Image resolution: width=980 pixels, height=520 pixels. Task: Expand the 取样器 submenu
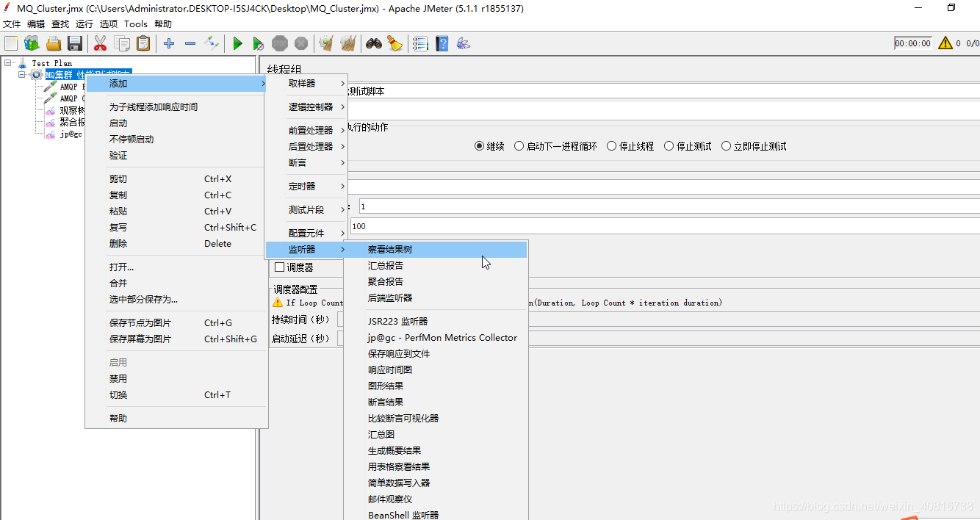click(x=306, y=84)
